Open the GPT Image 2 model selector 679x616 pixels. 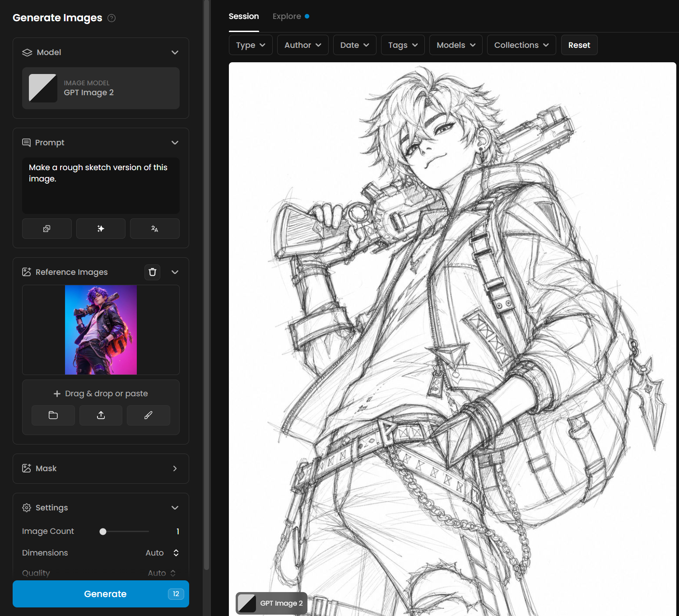[x=101, y=88]
